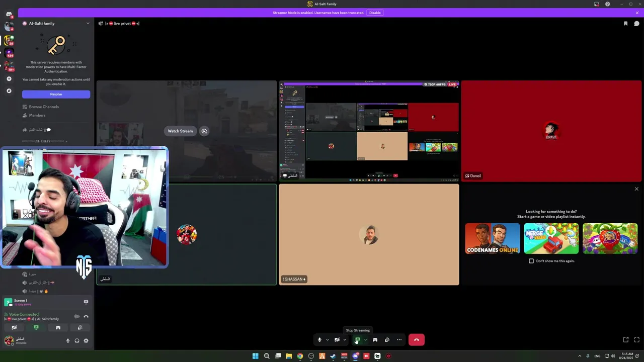Click Watch Stream button
This screenshot has height=362, width=644.
(180, 131)
